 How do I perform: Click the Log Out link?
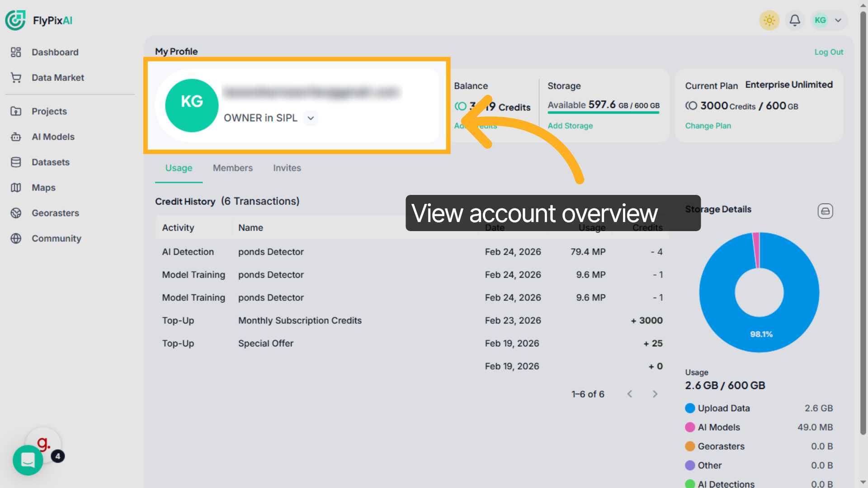829,52
